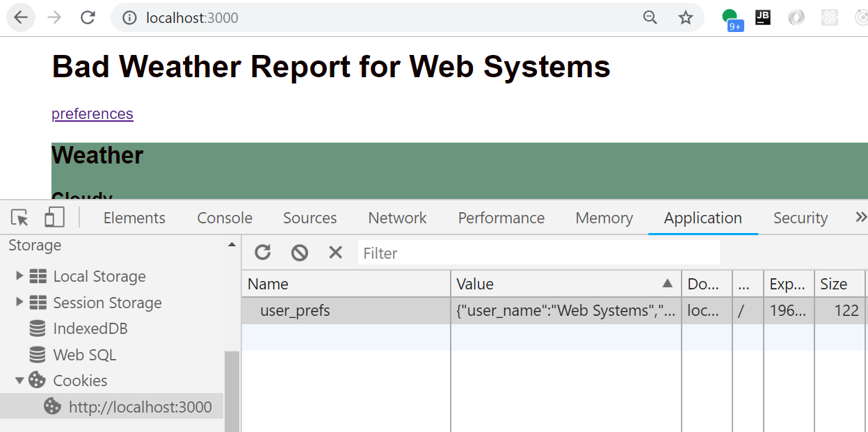Open the JetBrains JB extension icon
The image size is (868, 432).
pos(763,17)
